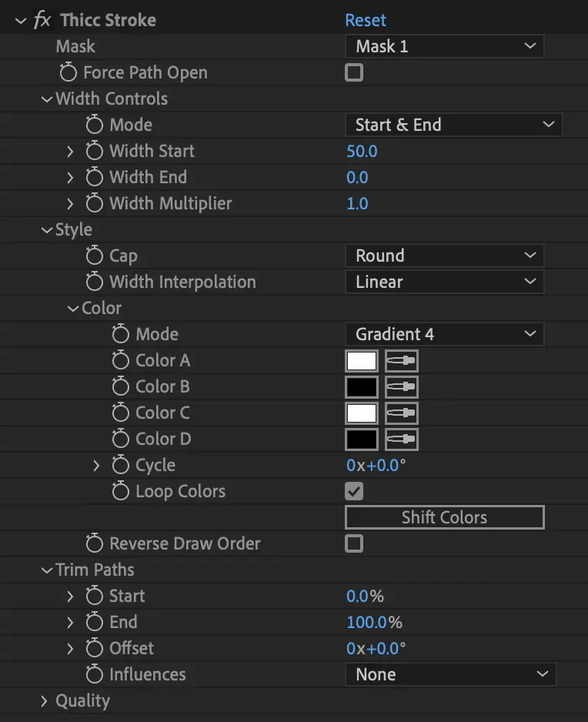
Task: Enable the Cap property stopwatch
Action: [95, 256]
